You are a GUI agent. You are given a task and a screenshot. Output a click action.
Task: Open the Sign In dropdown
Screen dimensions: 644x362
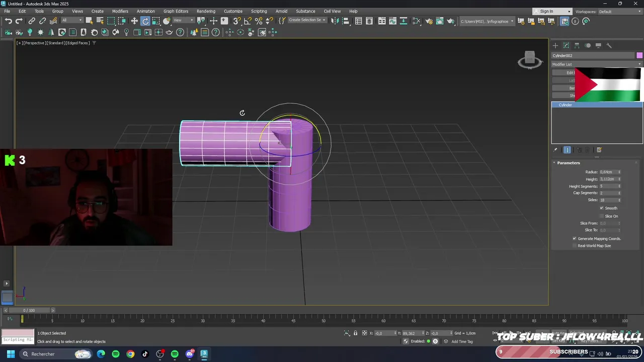(x=553, y=12)
